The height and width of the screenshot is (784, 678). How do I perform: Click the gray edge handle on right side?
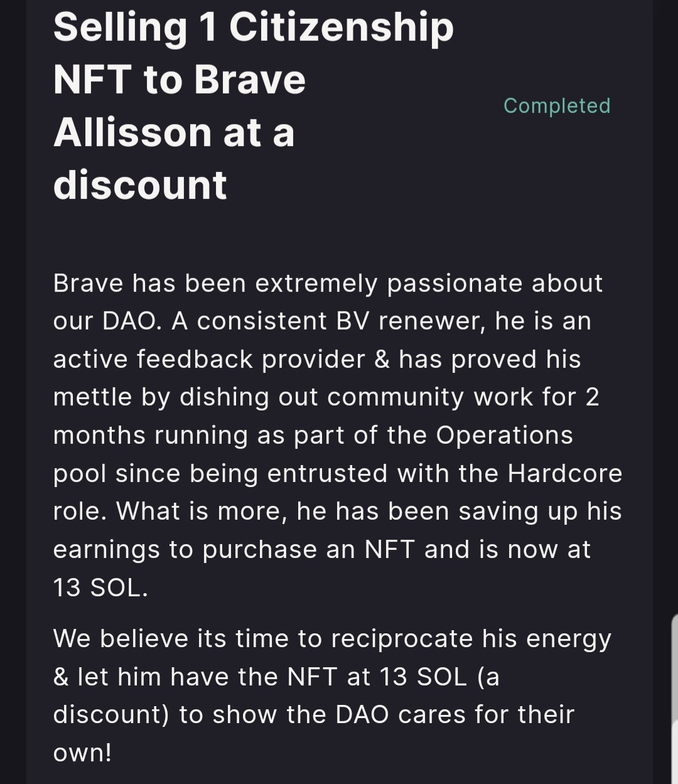674,665
